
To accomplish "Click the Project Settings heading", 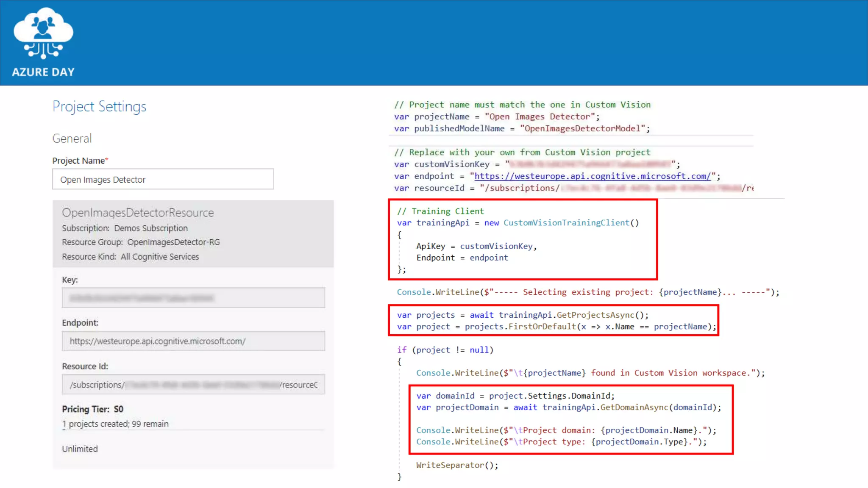I will pyautogui.click(x=99, y=106).
